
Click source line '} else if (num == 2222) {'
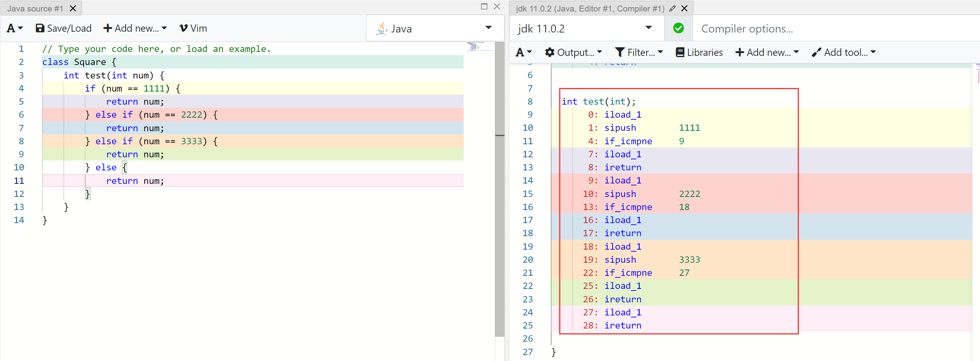pyautogui.click(x=151, y=115)
